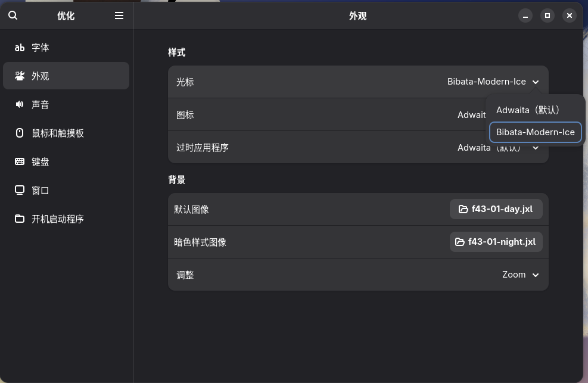Screen dimensions: 588x383
Task: Select the 字体 (Fonts) sidebar icon
Action: point(19,47)
